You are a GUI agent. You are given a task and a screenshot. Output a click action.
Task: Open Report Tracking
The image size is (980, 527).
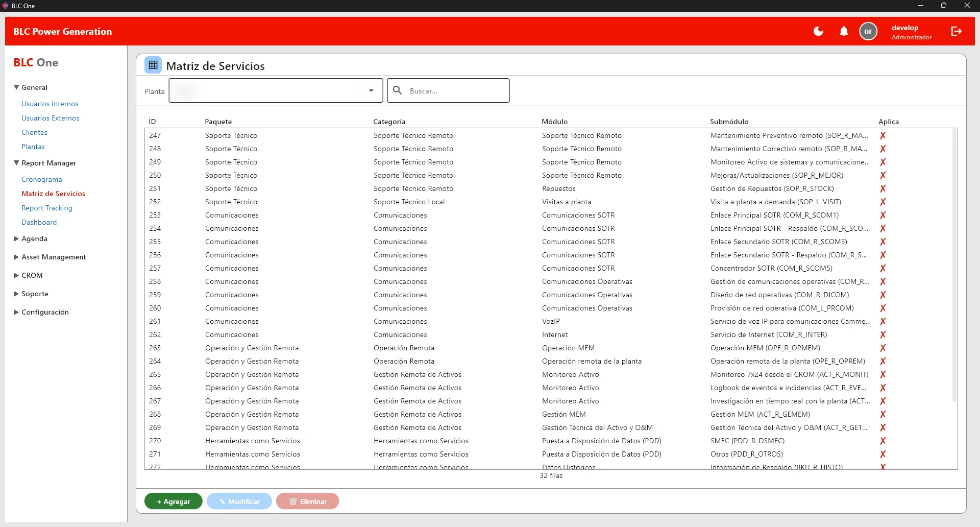(x=47, y=208)
